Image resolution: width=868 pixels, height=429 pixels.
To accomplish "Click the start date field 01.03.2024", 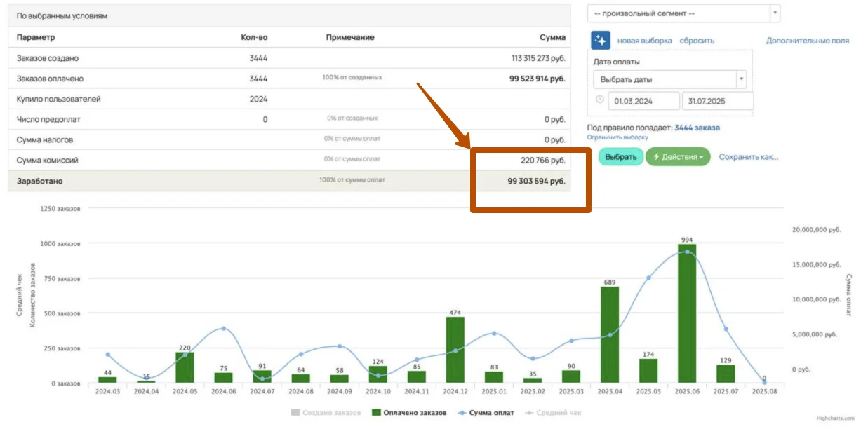I will pyautogui.click(x=643, y=101).
